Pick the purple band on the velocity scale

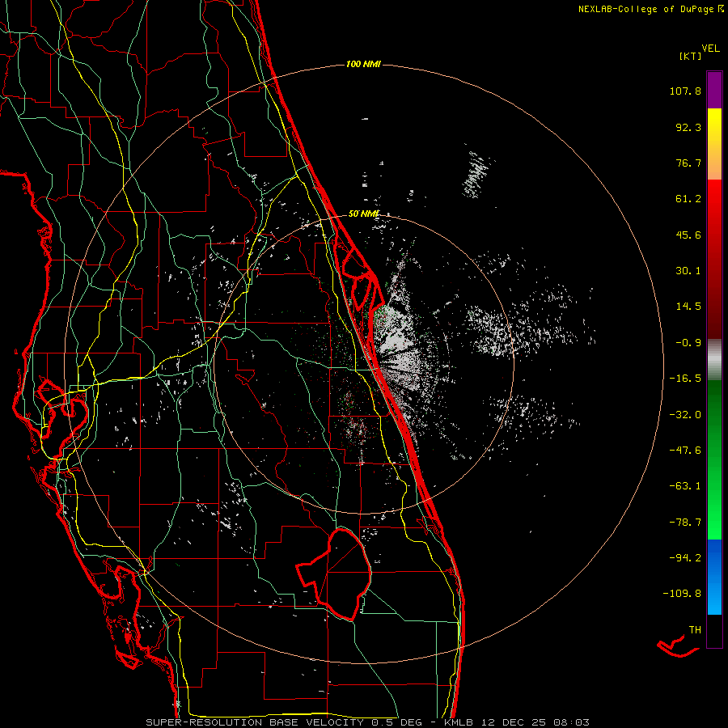point(714,90)
